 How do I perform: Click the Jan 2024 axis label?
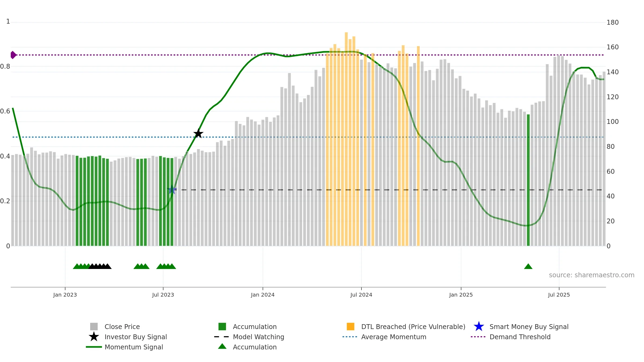(x=263, y=295)
